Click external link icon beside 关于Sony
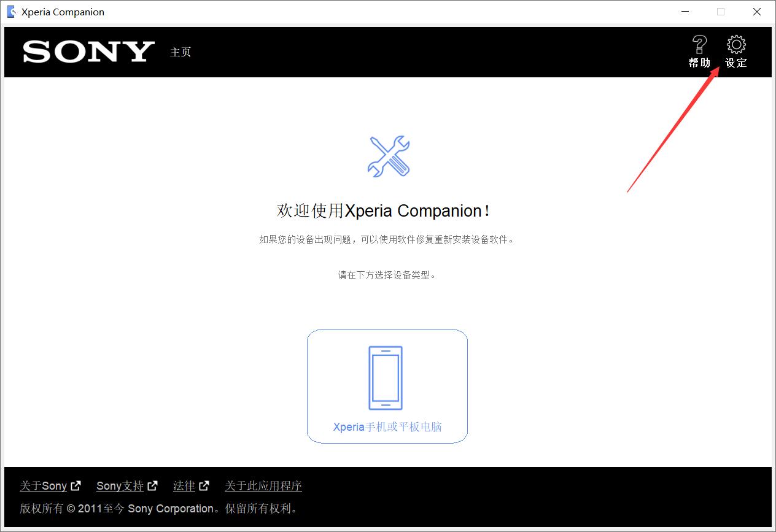776x532 pixels. click(x=76, y=486)
